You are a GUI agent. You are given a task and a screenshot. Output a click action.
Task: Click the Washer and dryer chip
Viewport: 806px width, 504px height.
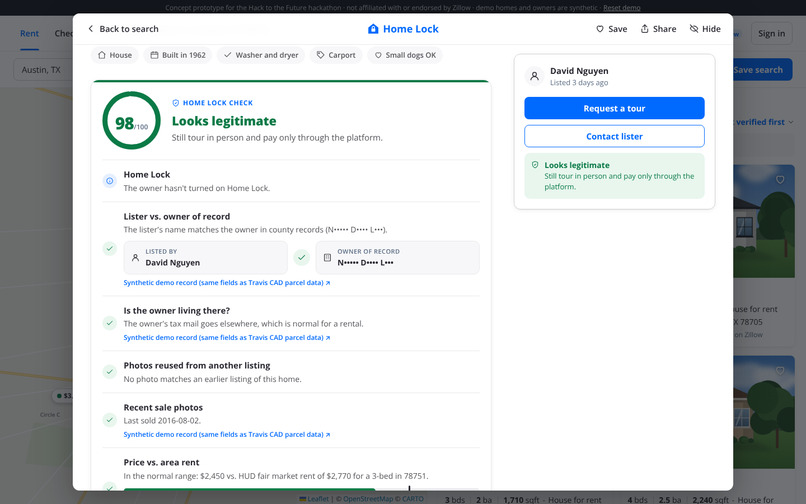(x=261, y=55)
